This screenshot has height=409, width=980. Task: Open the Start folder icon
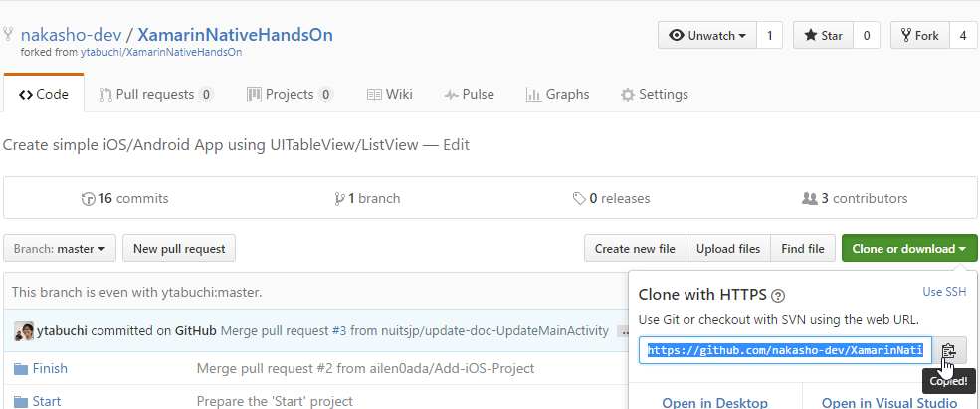pos(21,401)
